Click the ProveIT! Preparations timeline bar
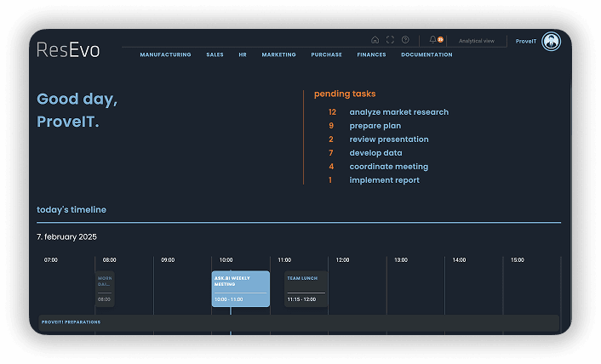The width and height of the screenshot is (601, 364). click(x=298, y=322)
